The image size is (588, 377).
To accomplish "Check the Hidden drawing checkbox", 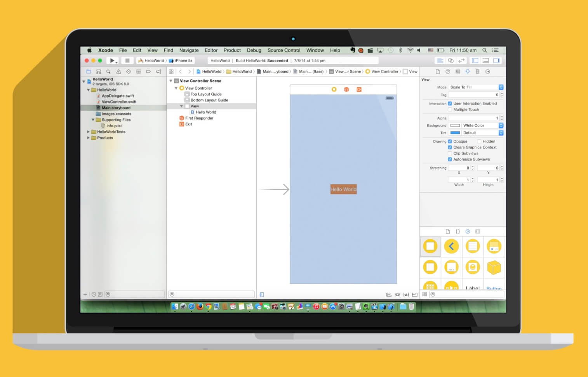I will pos(479,141).
